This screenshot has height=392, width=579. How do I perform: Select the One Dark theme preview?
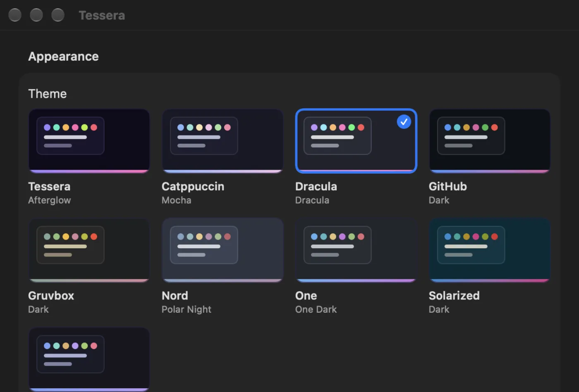tap(356, 250)
